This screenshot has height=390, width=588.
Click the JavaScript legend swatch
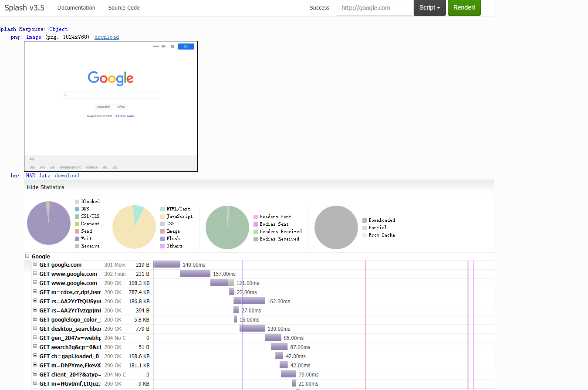[x=162, y=217]
